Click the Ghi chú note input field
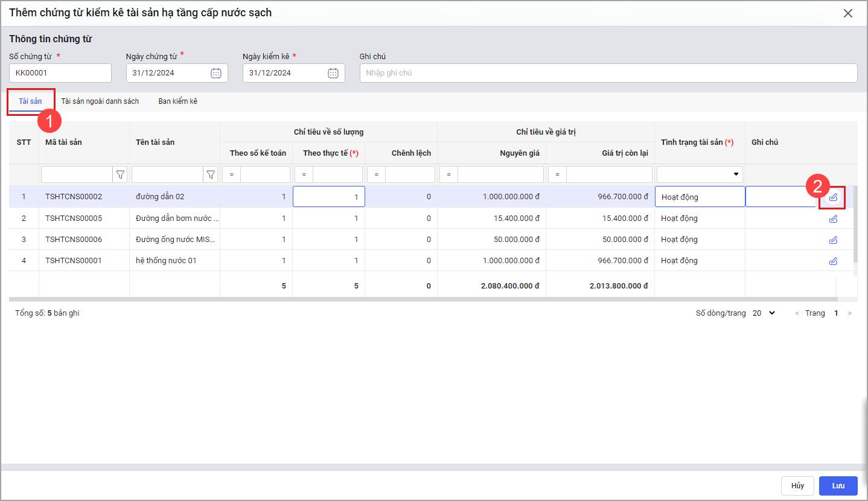868x501 pixels. pos(608,73)
